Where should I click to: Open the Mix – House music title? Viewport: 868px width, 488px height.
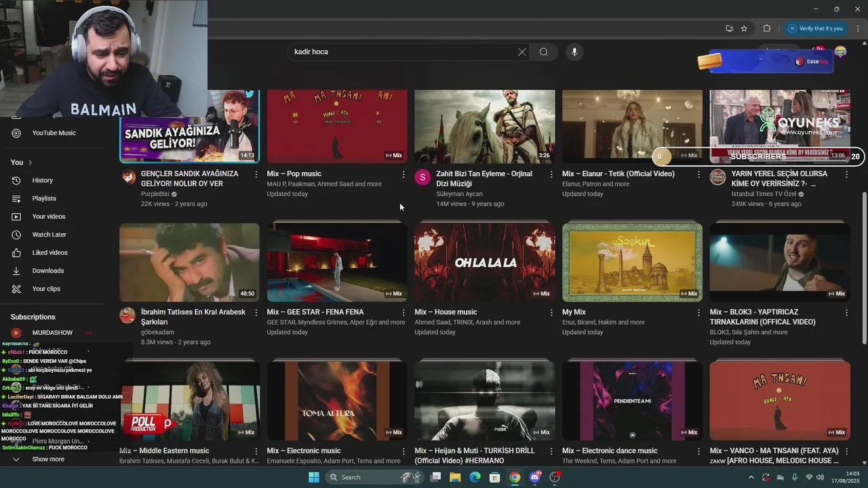click(x=446, y=312)
